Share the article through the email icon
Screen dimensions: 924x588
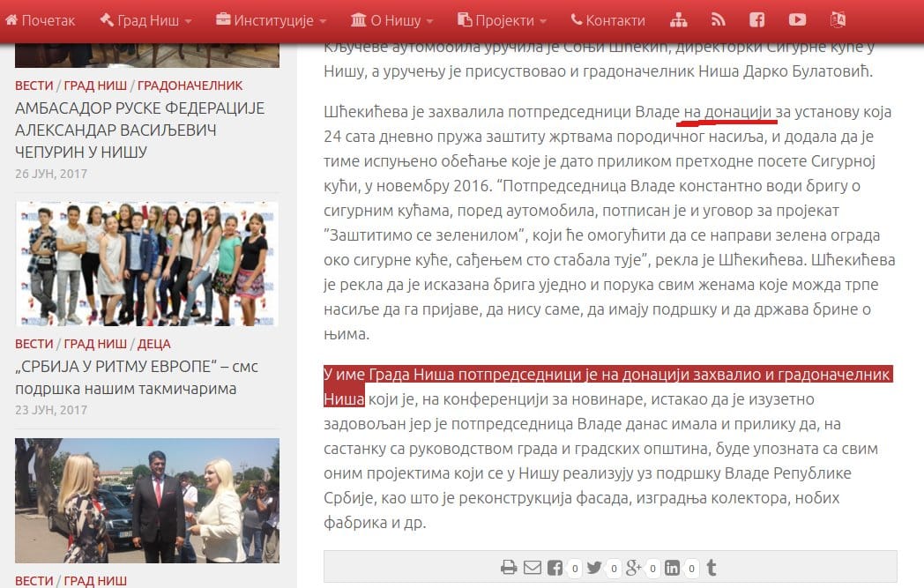pyautogui.click(x=533, y=568)
